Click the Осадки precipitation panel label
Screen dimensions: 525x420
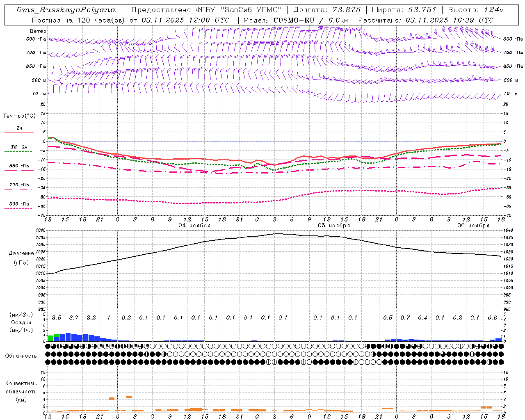(x=21, y=323)
